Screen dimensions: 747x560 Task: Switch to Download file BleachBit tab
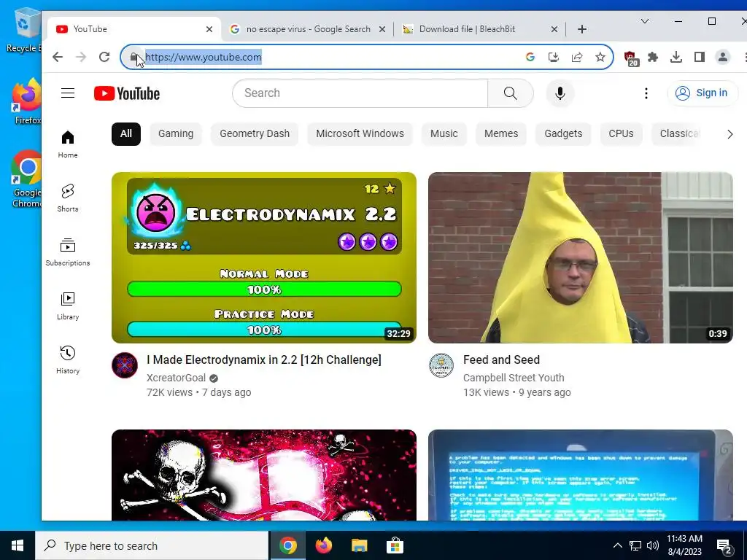click(467, 29)
